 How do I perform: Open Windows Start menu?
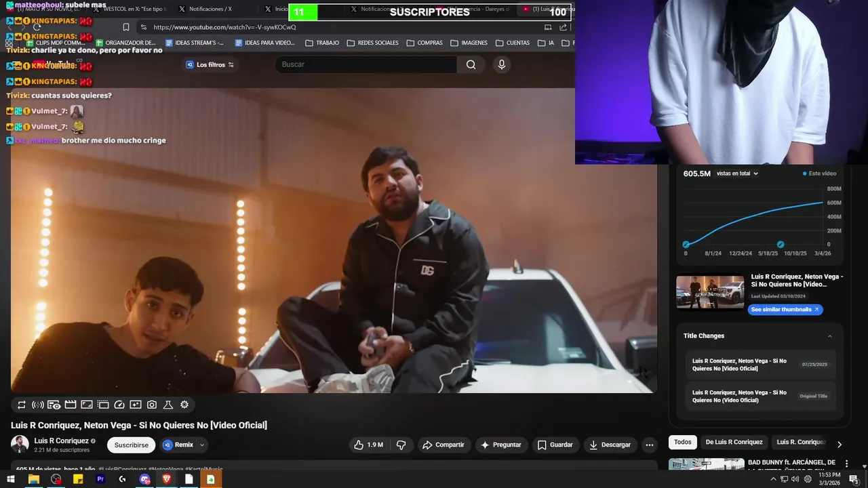[x=11, y=479]
